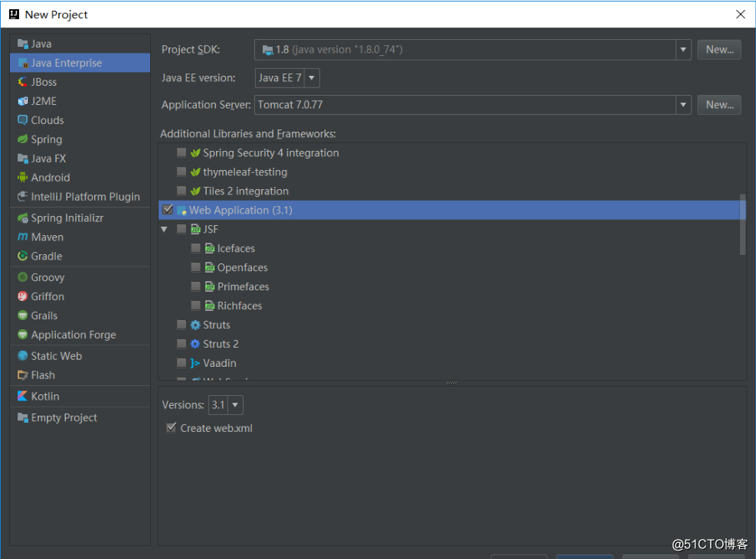The image size is (756, 559).
Task: Enable the Vaadin checkbox
Action: (x=182, y=363)
